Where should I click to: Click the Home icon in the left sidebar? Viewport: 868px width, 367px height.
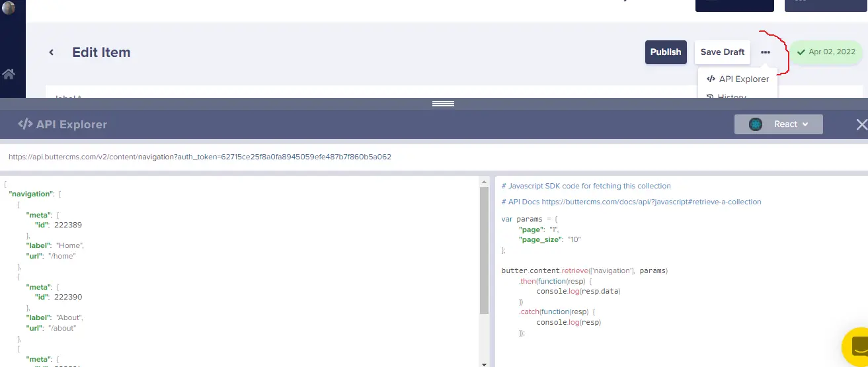click(x=9, y=74)
